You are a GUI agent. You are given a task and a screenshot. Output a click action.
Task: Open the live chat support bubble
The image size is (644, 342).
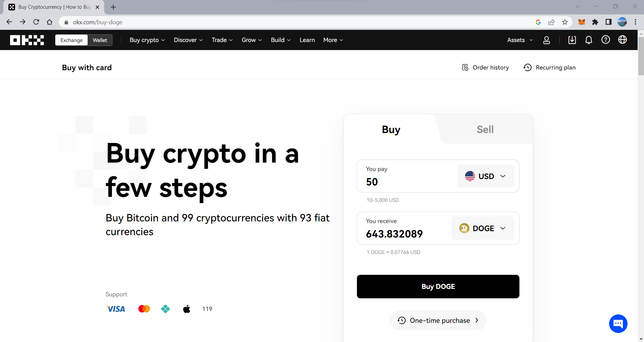tap(618, 324)
